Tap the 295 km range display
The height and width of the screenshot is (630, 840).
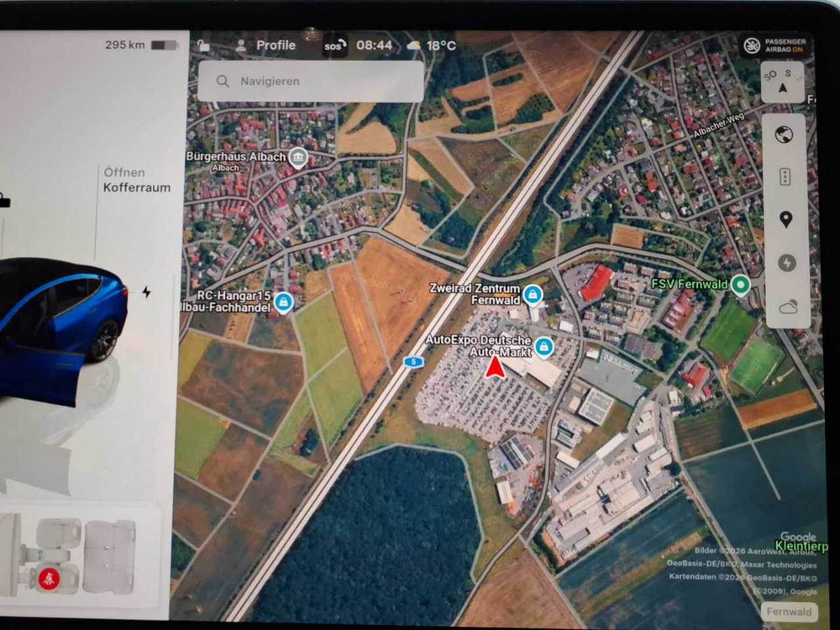pyautogui.click(x=125, y=45)
